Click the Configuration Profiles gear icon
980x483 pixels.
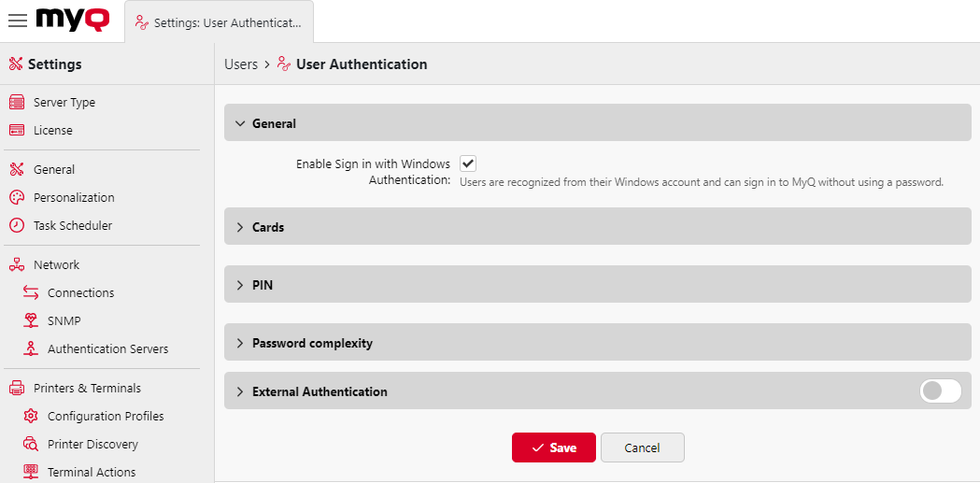(31, 417)
